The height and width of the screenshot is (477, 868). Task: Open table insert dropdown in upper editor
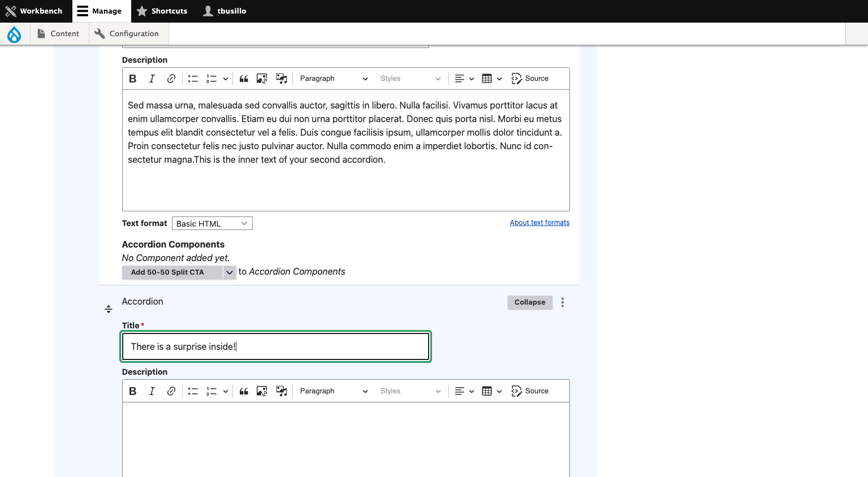pos(492,79)
